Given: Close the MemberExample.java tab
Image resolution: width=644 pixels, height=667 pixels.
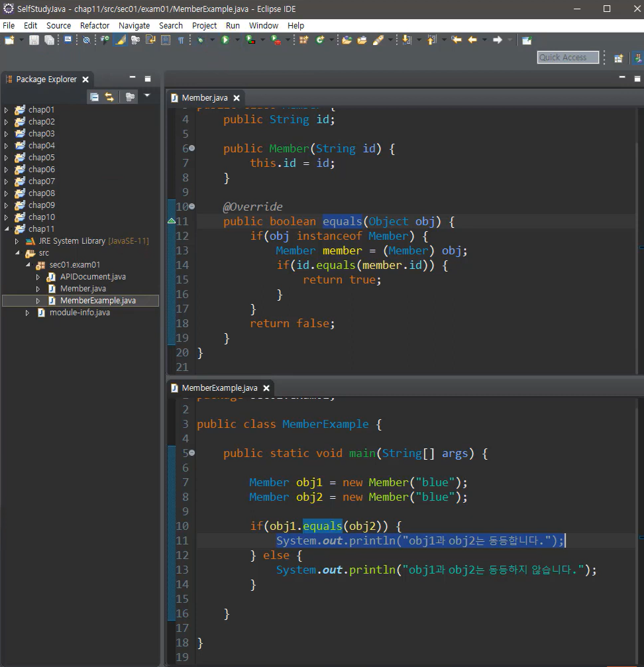Looking at the screenshot, I should (x=266, y=388).
